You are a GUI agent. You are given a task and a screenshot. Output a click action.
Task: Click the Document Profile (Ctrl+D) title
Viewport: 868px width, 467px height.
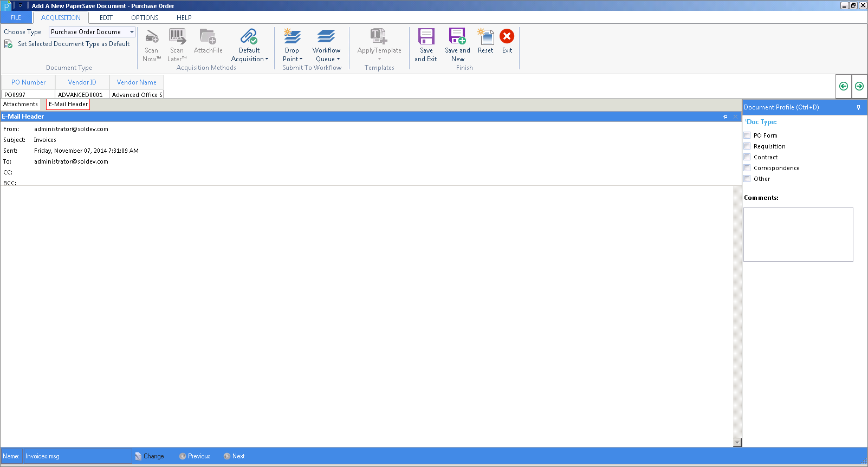coord(781,107)
